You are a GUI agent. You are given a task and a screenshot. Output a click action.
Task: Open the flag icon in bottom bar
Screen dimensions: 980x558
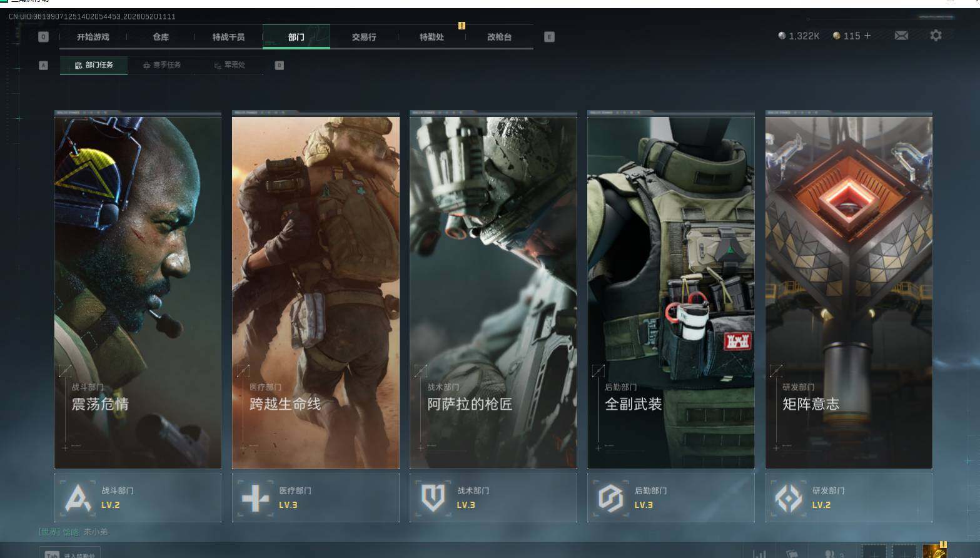pos(792,554)
